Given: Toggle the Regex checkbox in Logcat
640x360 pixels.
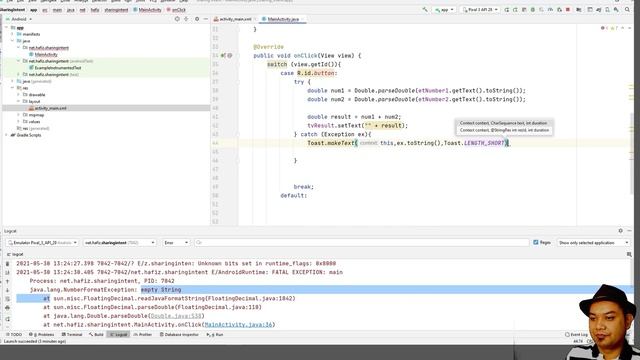Looking at the screenshot, I should pyautogui.click(x=536, y=242).
